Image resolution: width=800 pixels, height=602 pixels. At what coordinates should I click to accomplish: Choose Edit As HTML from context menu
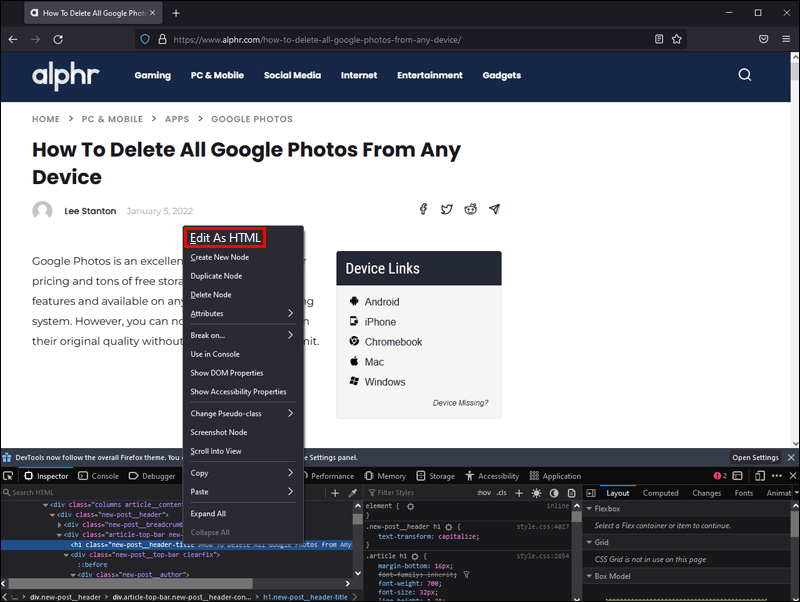click(x=225, y=237)
